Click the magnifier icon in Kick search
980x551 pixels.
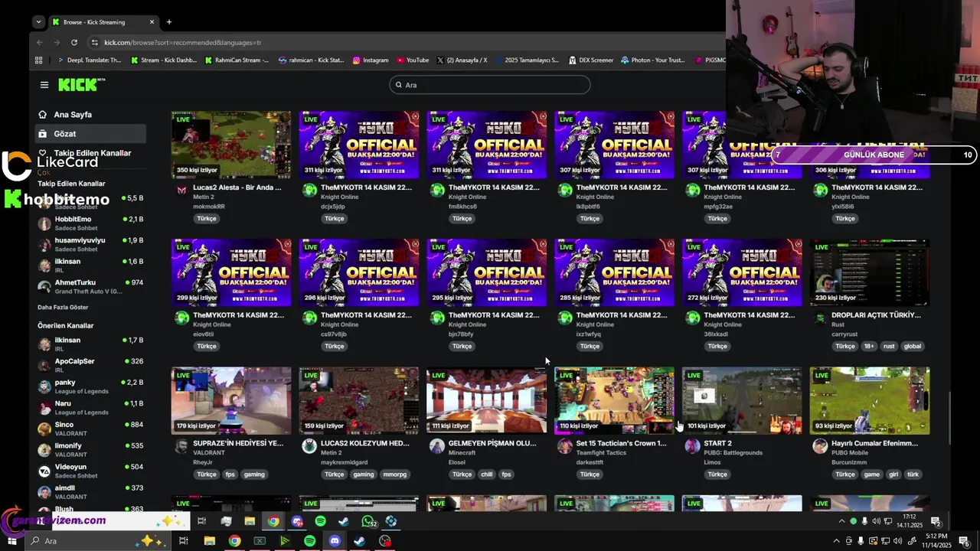398,85
